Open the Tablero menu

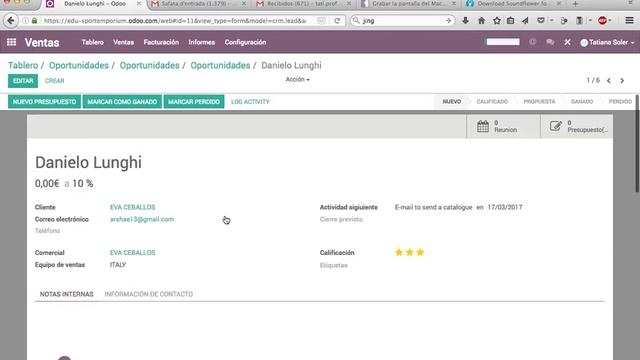(93, 42)
